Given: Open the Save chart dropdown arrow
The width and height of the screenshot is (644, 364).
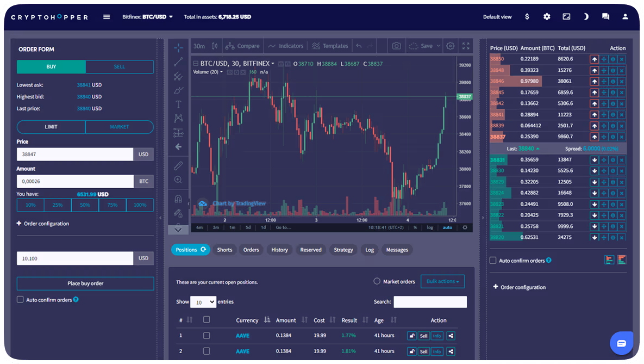Looking at the screenshot, I should tap(439, 46).
